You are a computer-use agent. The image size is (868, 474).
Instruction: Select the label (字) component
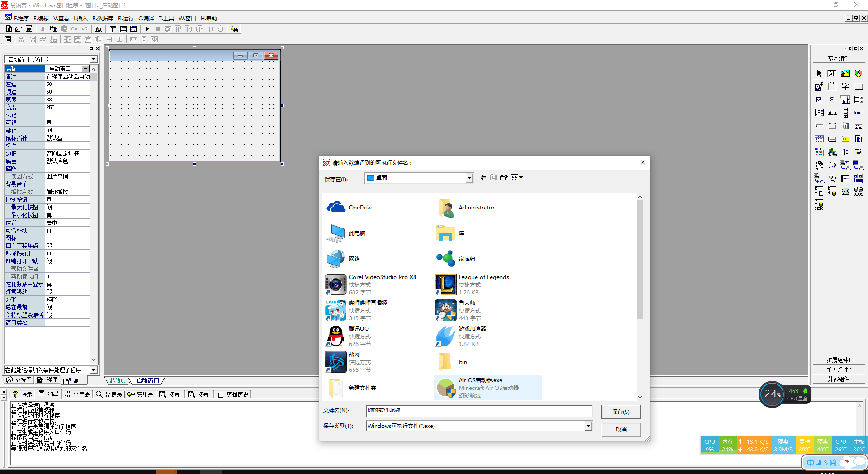click(x=845, y=86)
